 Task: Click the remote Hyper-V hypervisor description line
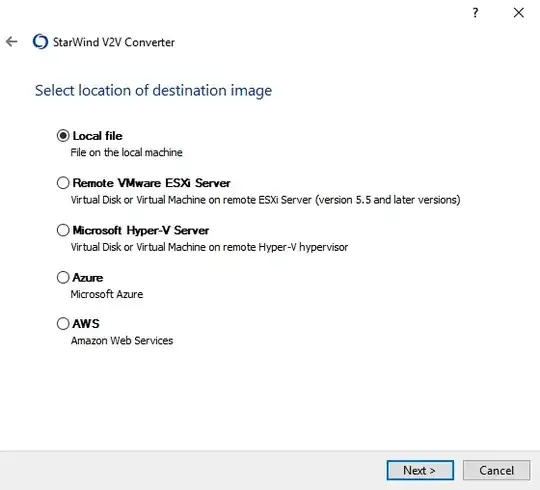tap(209, 247)
